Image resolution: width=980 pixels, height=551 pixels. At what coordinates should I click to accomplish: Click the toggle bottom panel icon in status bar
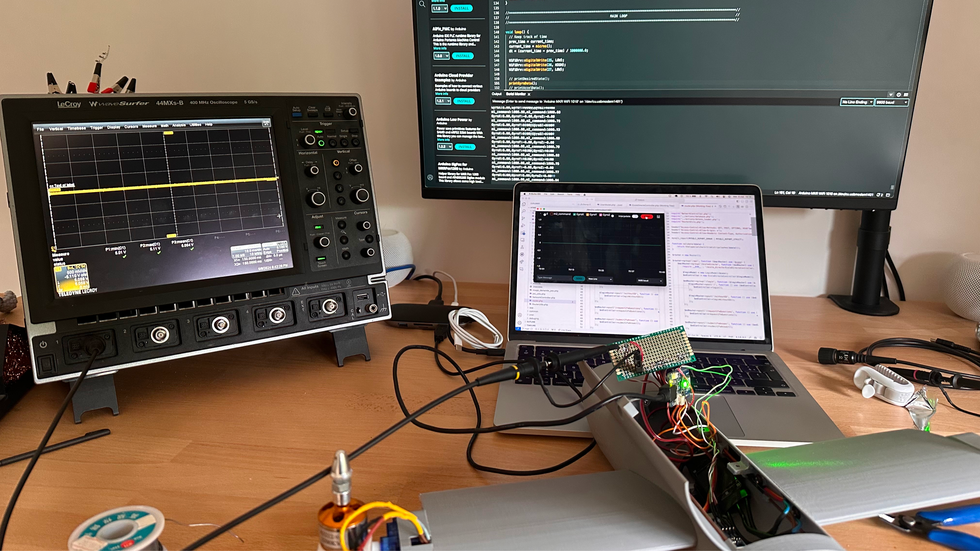888,195
